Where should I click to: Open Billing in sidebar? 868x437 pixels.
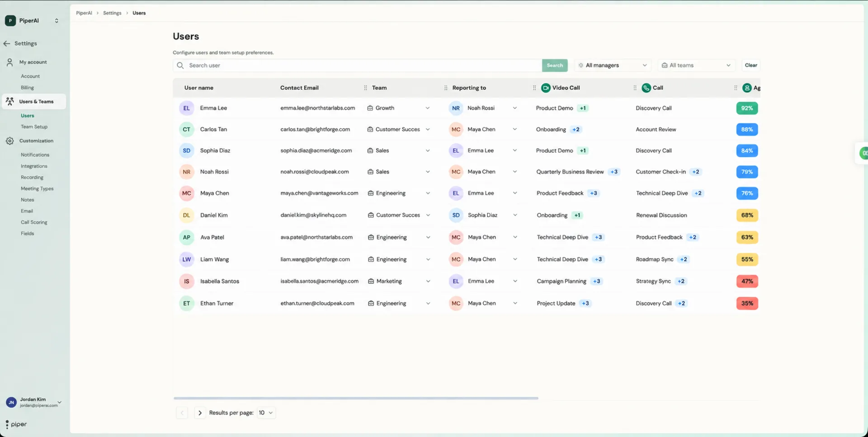coord(27,88)
